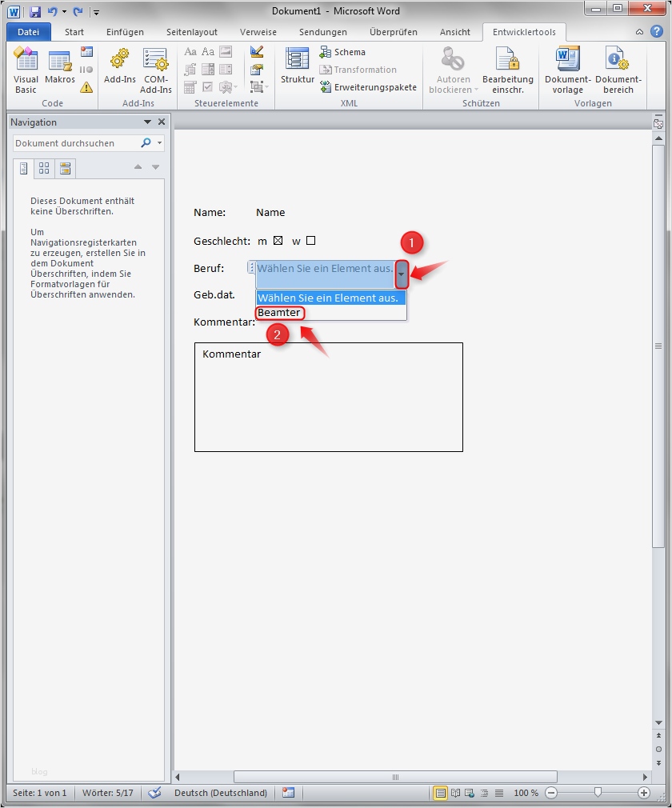Open Navigation pane options arrow
Image resolution: width=672 pixels, height=808 pixels.
pos(147,122)
